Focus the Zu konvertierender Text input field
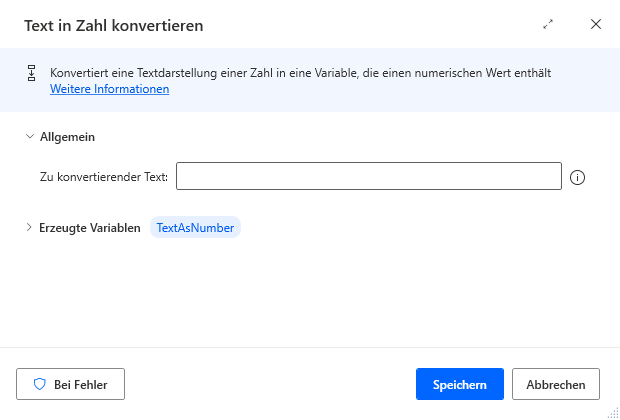 pyautogui.click(x=369, y=176)
